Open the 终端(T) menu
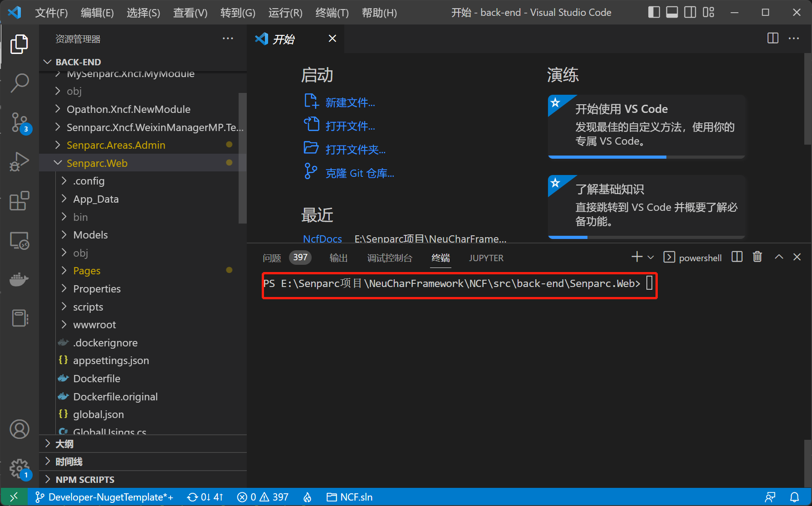Image resolution: width=812 pixels, height=506 pixels. click(332, 13)
